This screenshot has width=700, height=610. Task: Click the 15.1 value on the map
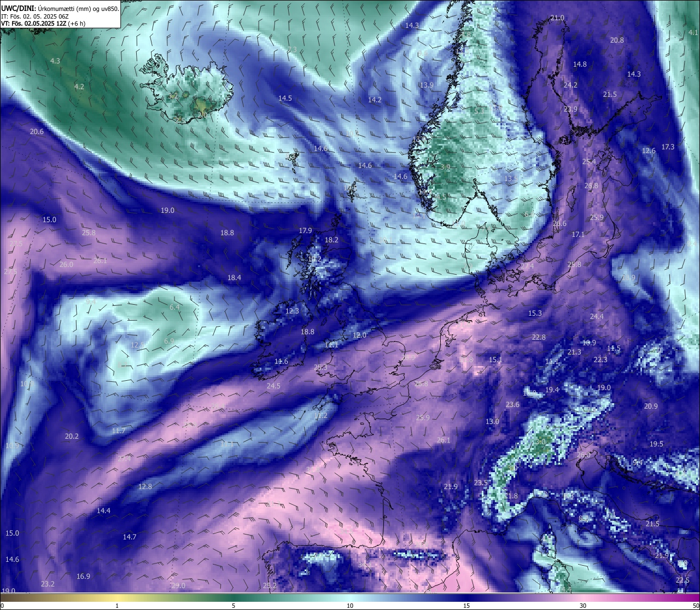tap(495, 359)
